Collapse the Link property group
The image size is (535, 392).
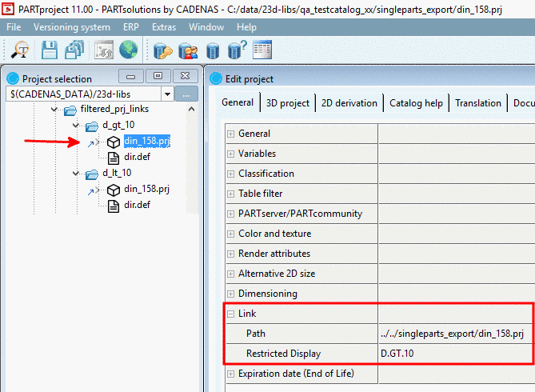coord(230,314)
